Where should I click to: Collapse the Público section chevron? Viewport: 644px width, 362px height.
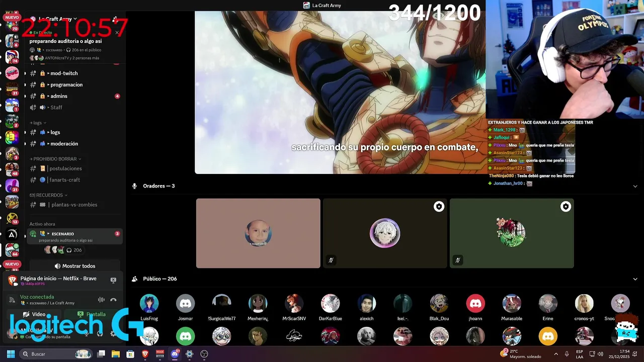pos(635,279)
